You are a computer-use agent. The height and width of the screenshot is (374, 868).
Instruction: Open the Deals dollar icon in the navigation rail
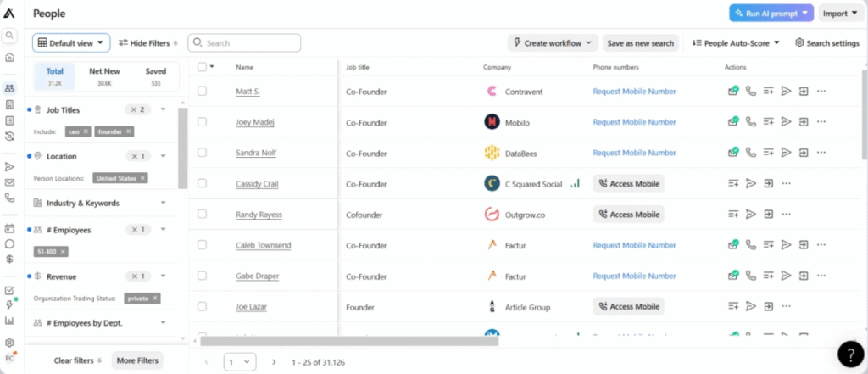[x=9, y=259]
